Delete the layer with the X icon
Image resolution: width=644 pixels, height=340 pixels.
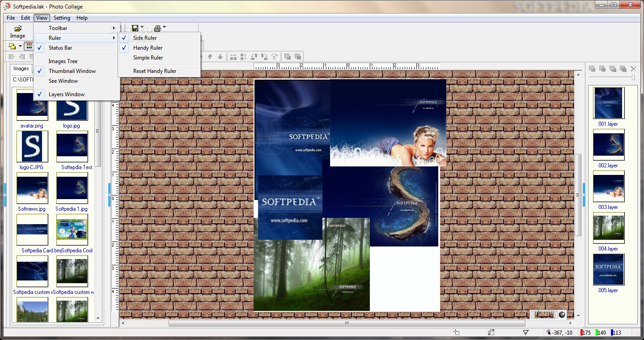(633, 68)
